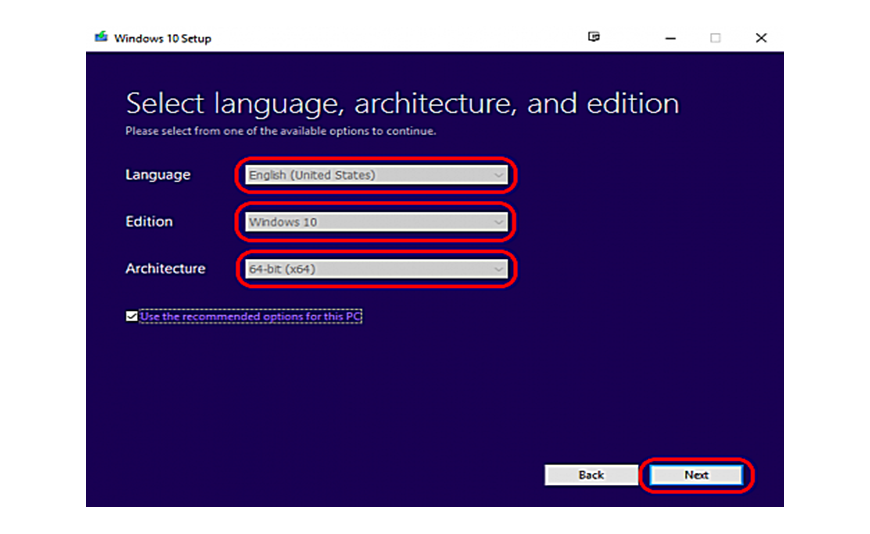Click the disabled maximize button
This screenshot has height=534, width=870.
coord(715,38)
